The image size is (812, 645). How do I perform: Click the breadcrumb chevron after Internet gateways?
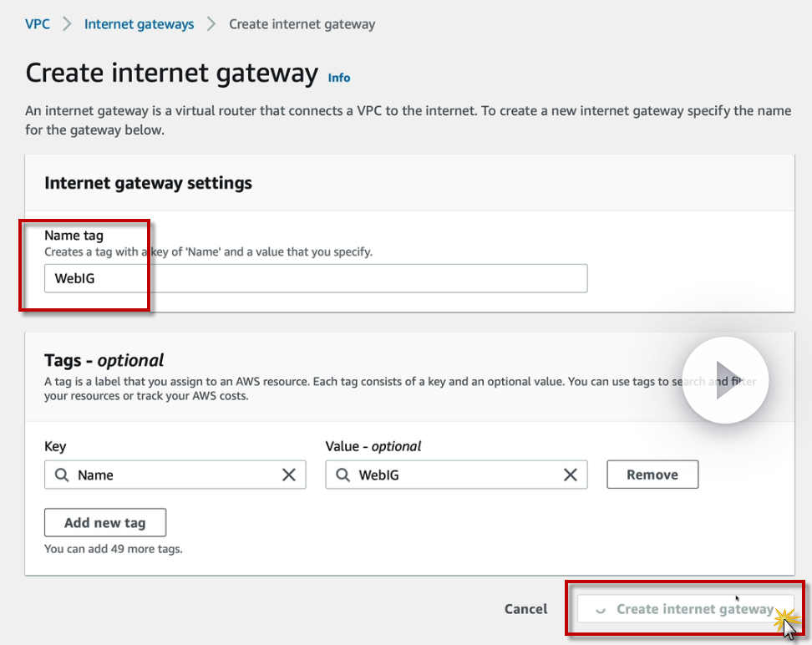(211, 24)
